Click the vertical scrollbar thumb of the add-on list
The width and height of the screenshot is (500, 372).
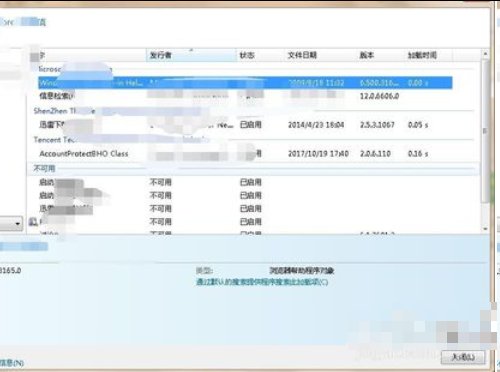click(485, 131)
